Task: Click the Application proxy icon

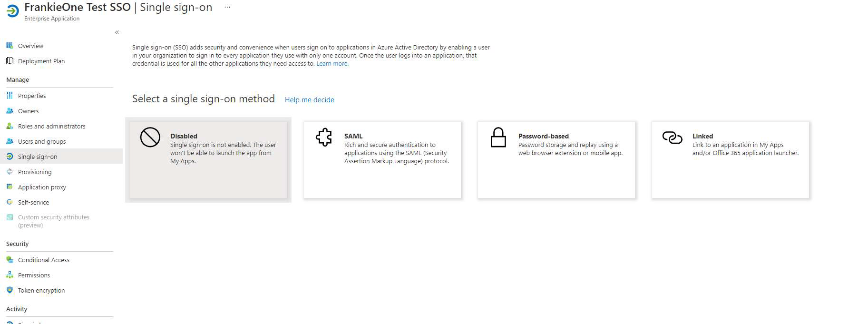Action: (x=10, y=187)
